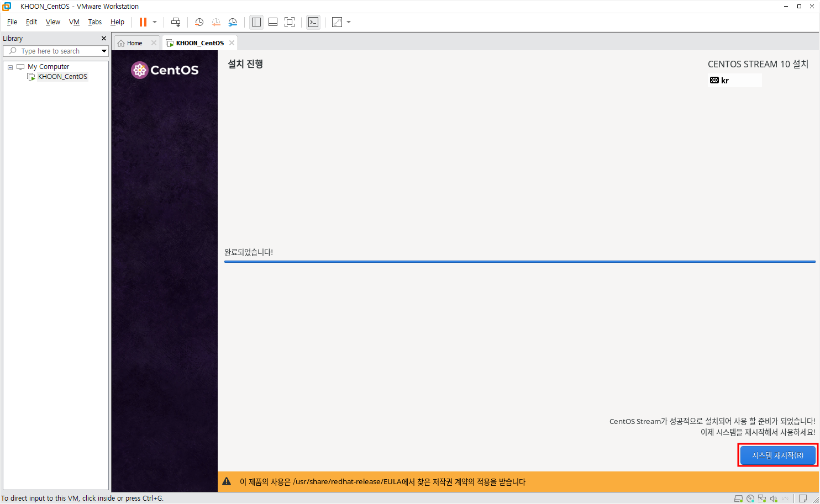
Task: Toggle console view icon in toolbar
Action: pyautogui.click(x=313, y=22)
